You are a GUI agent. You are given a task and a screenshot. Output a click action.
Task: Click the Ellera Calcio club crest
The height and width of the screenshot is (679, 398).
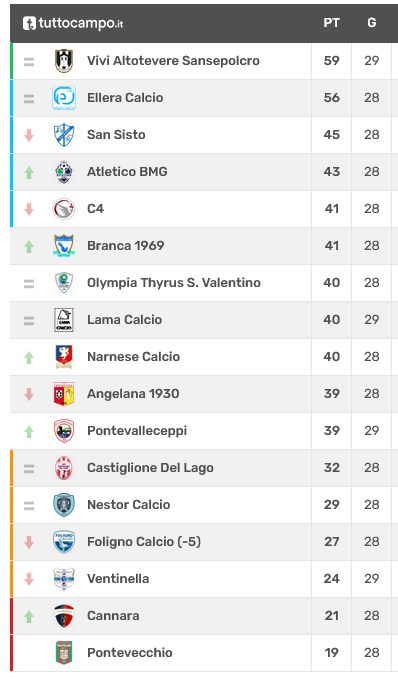(x=64, y=98)
